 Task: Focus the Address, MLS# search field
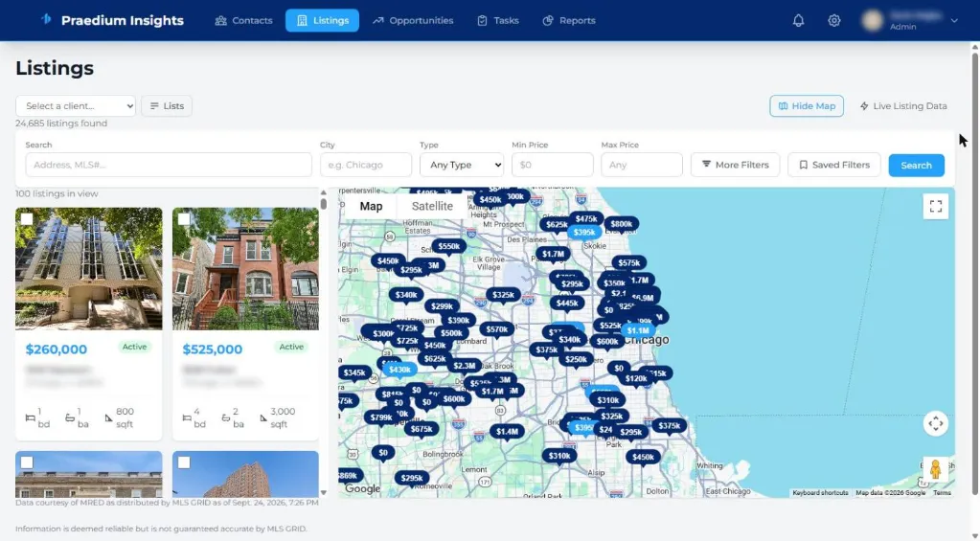tap(169, 165)
